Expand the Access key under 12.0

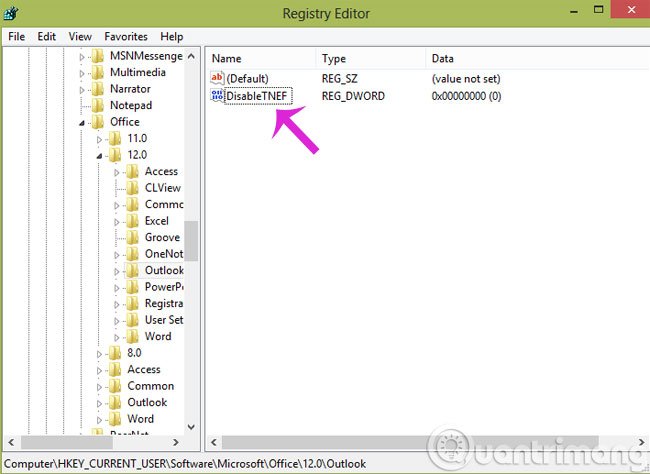point(116,173)
